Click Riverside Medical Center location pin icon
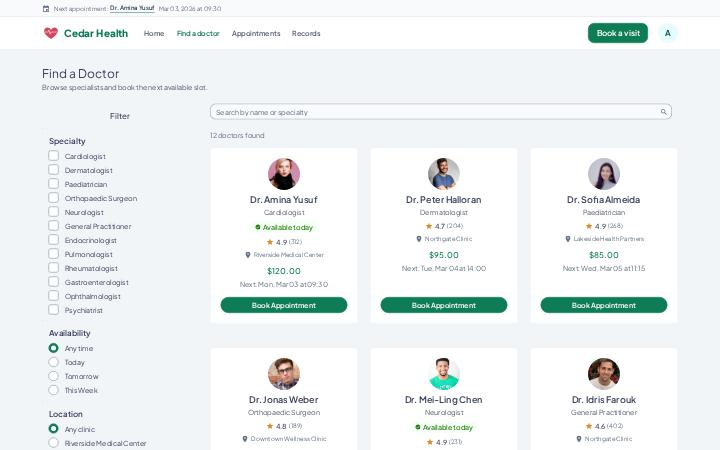The width and height of the screenshot is (720, 450). tap(248, 255)
